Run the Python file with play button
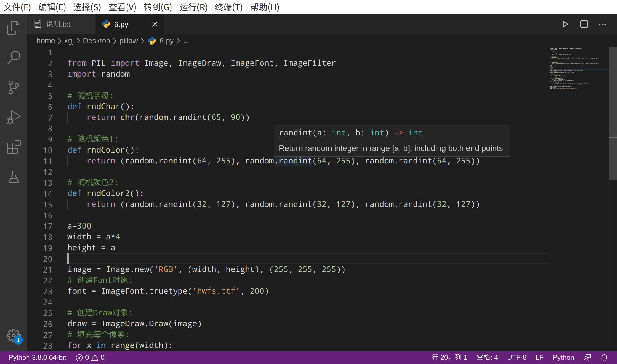The width and height of the screenshot is (617, 364). pos(565,24)
